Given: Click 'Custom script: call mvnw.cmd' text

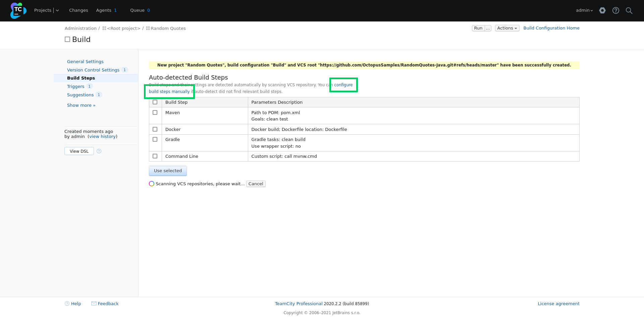Looking at the screenshot, I should [284, 156].
